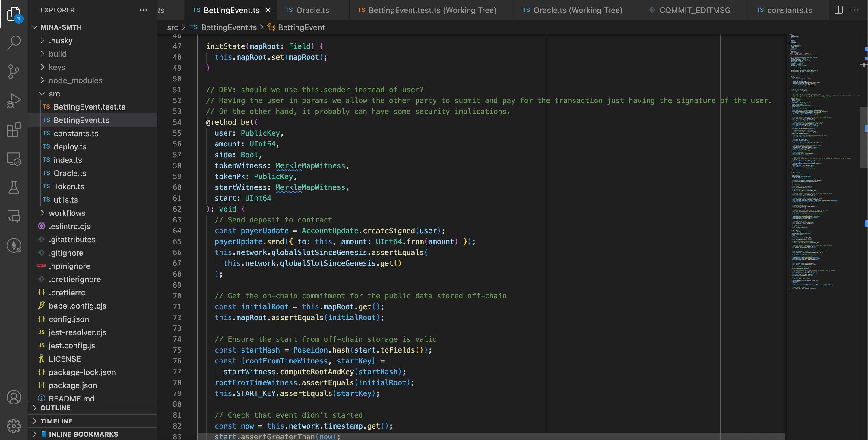Open utils.ts in the explorer
This screenshot has height=440, width=868.
pos(93,200)
